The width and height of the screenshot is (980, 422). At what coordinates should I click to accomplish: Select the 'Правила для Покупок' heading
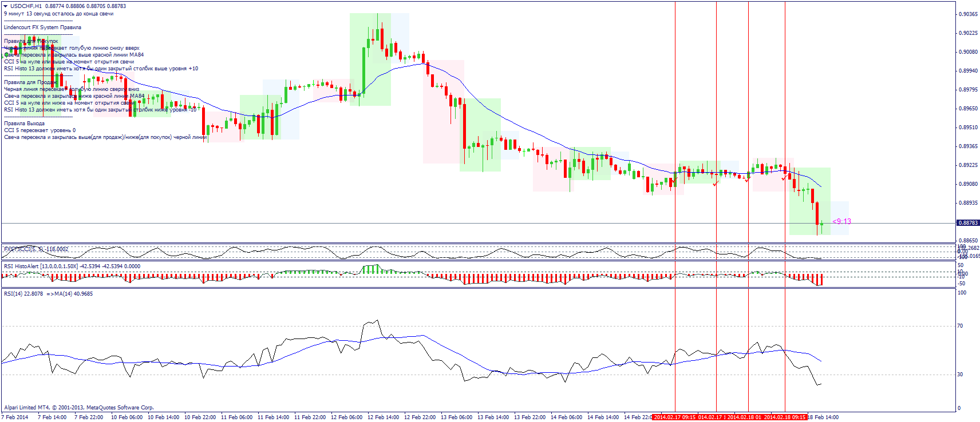click(x=31, y=41)
